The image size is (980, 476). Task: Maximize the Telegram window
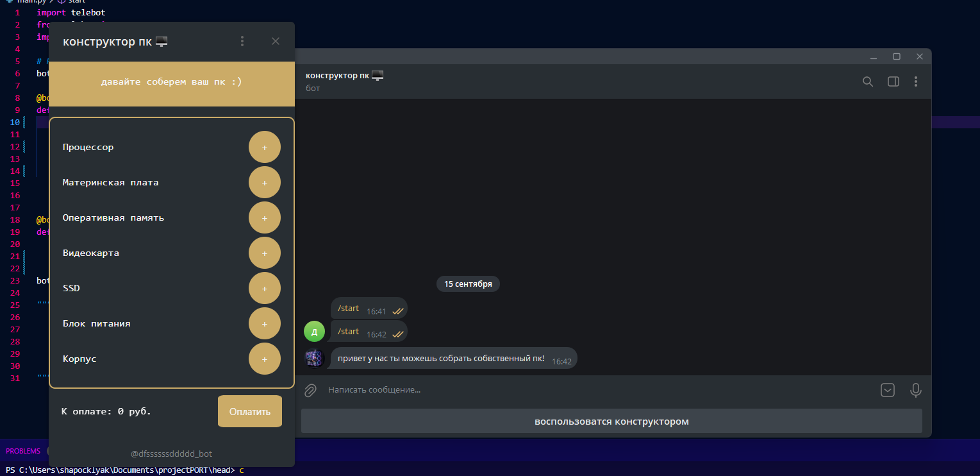click(897, 56)
